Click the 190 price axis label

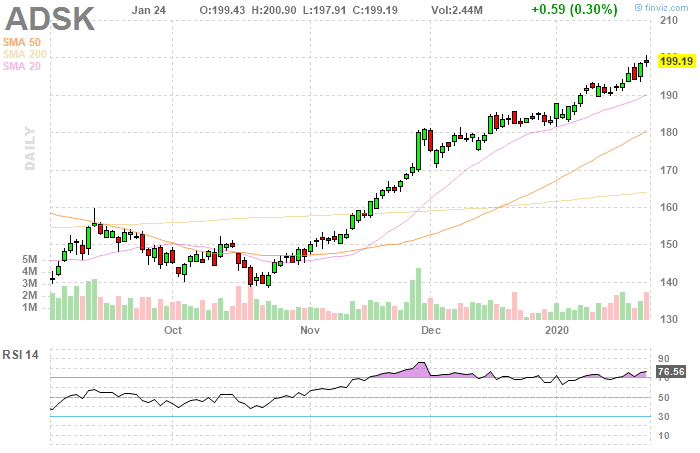point(669,95)
